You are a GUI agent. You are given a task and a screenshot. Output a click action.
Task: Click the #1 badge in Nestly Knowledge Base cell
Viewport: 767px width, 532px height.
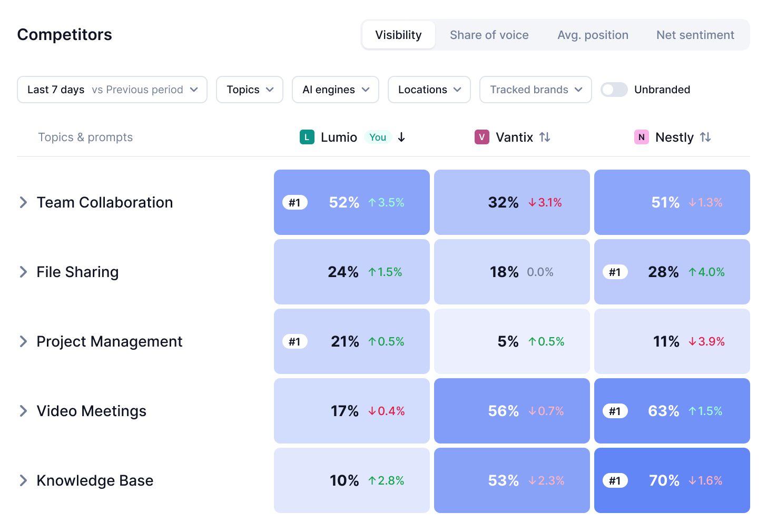click(615, 480)
